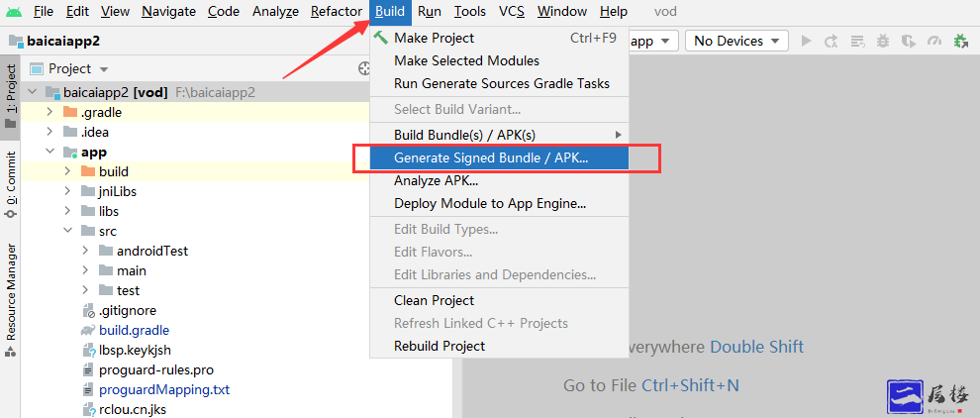Image resolution: width=980 pixels, height=418 pixels.
Task: Collapse the app module node
Action: (49, 152)
